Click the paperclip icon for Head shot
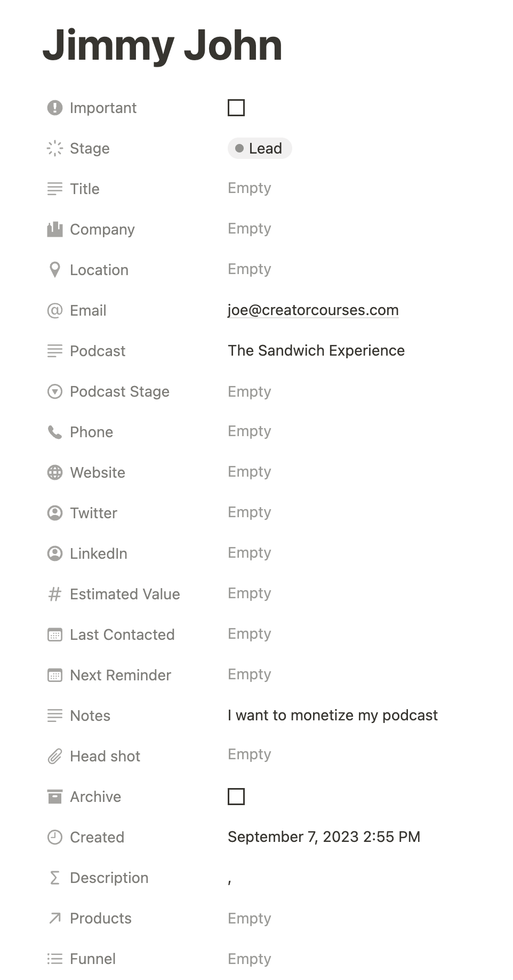 coord(55,756)
